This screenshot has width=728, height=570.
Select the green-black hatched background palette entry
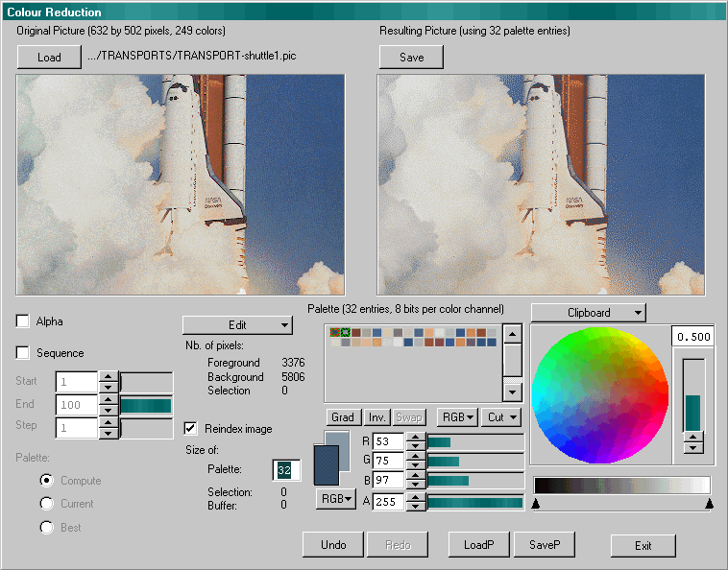(346, 332)
